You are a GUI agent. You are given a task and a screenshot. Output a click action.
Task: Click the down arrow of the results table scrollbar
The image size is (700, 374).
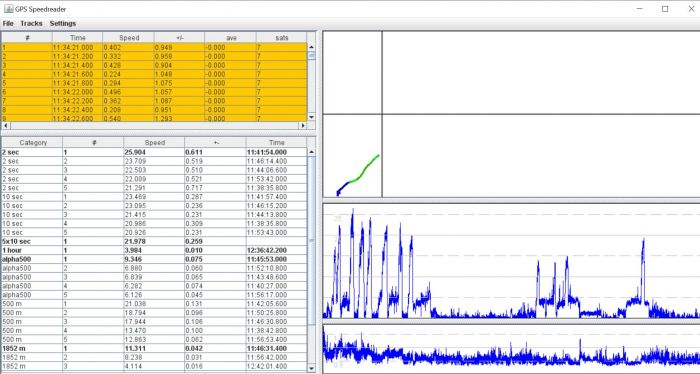coord(311,368)
